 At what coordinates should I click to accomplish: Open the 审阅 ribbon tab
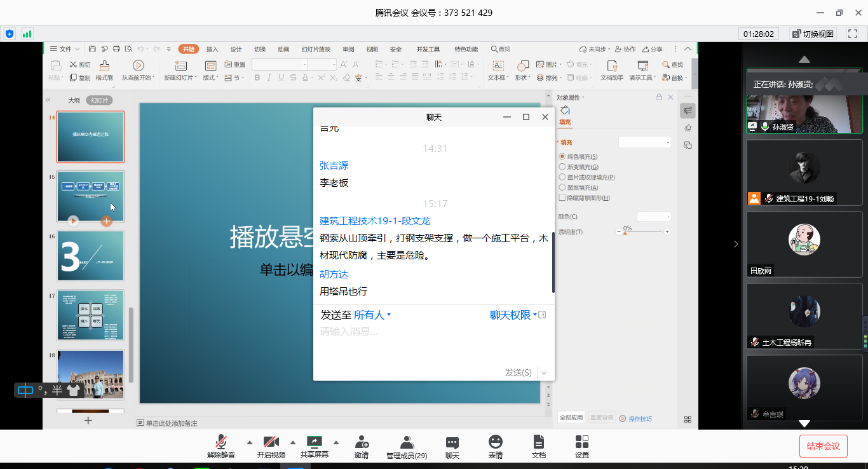coord(348,50)
